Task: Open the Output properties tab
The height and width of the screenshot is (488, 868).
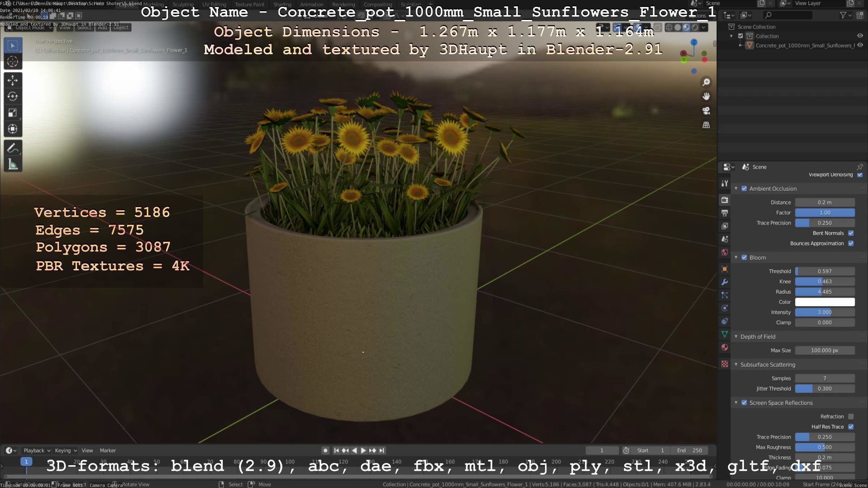Action: (x=724, y=213)
